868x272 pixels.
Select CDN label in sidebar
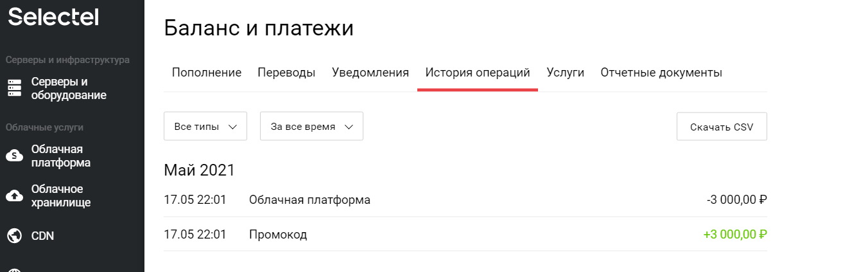42,236
